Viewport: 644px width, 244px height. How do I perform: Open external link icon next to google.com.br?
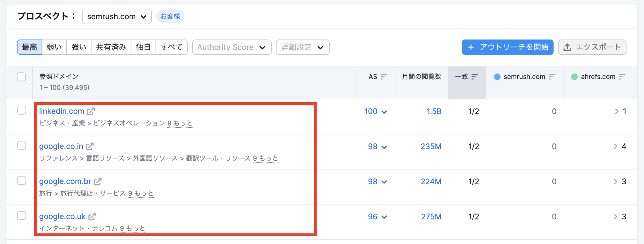pyautogui.click(x=98, y=181)
